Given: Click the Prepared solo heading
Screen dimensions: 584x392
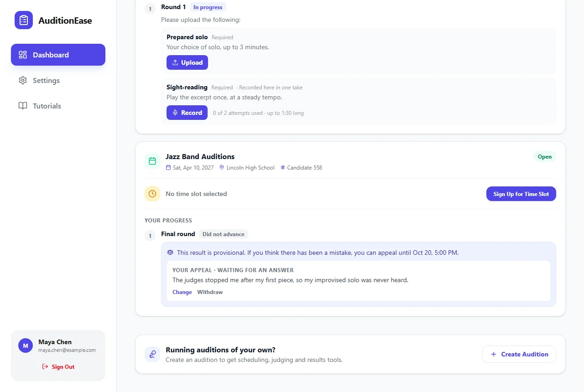Looking at the screenshot, I should click(x=187, y=37).
